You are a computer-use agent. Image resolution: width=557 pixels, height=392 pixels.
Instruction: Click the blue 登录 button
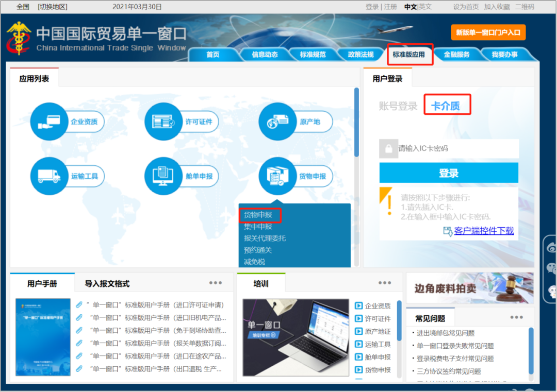pos(449,173)
